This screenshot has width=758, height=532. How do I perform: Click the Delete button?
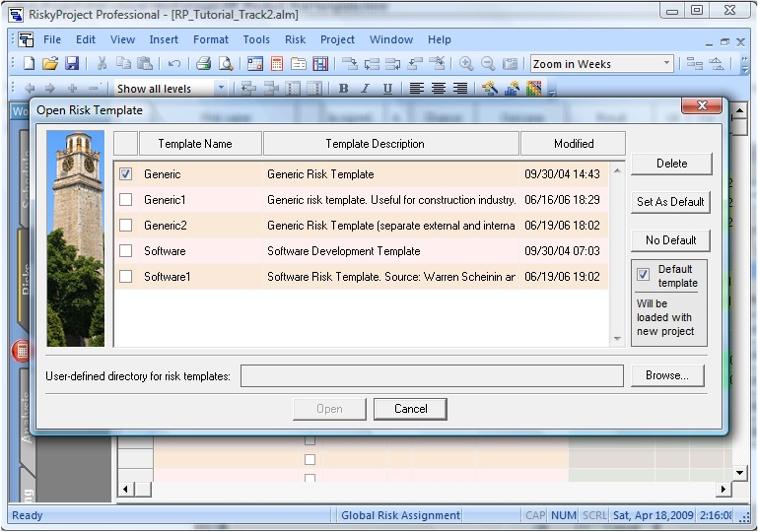(x=671, y=164)
